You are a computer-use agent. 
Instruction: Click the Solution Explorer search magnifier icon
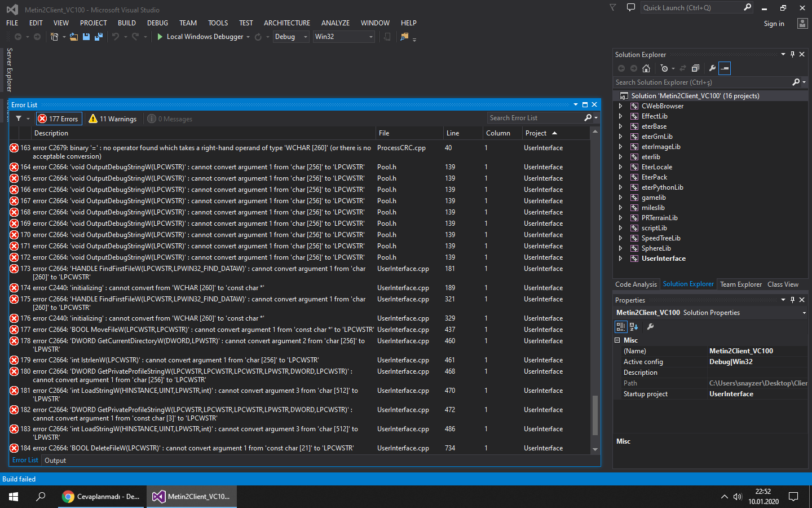point(796,82)
